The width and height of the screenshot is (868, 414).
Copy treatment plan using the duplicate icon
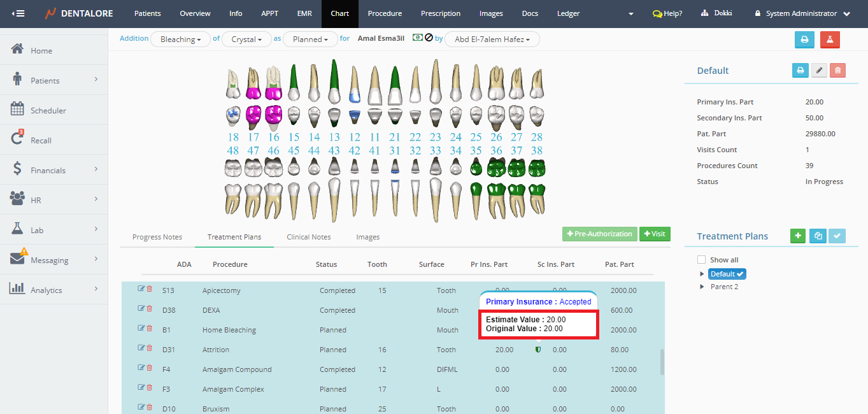pyautogui.click(x=818, y=236)
